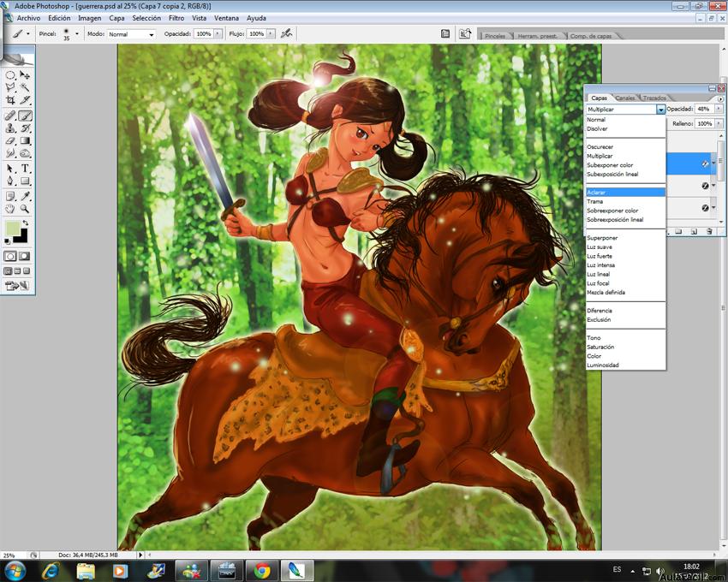Screen dimensions: 728x582
Task: Open the tool preset picker arrow
Action: [28, 34]
